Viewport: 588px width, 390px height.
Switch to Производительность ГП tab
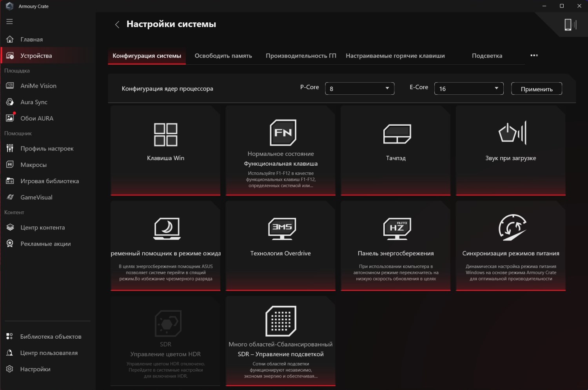[x=301, y=56]
